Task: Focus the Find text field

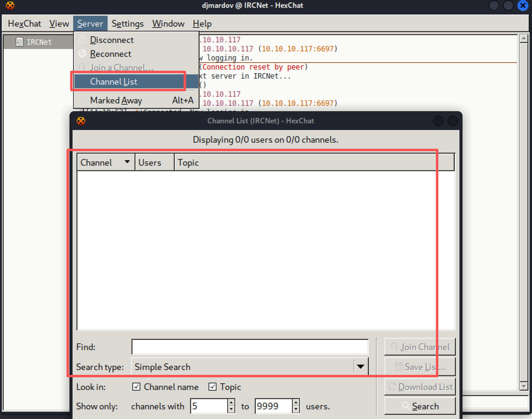Action: point(250,347)
